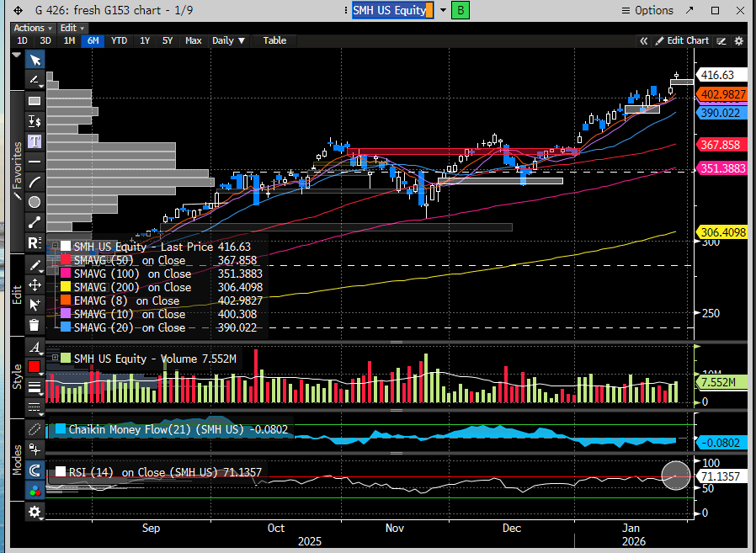Click the annotate icon next to Edit Chart
Viewport: 756px width, 553px height.
(721, 41)
